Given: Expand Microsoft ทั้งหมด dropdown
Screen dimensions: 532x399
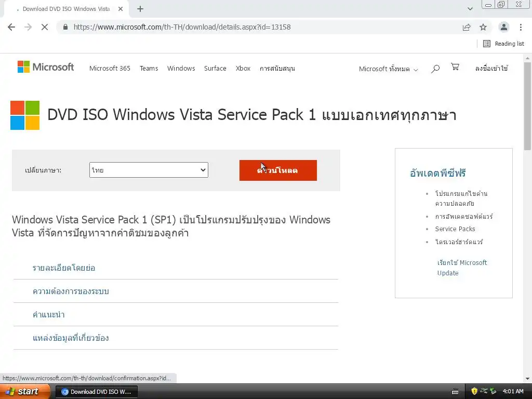Looking at the screenshot, I should click(x=388, y=69).
